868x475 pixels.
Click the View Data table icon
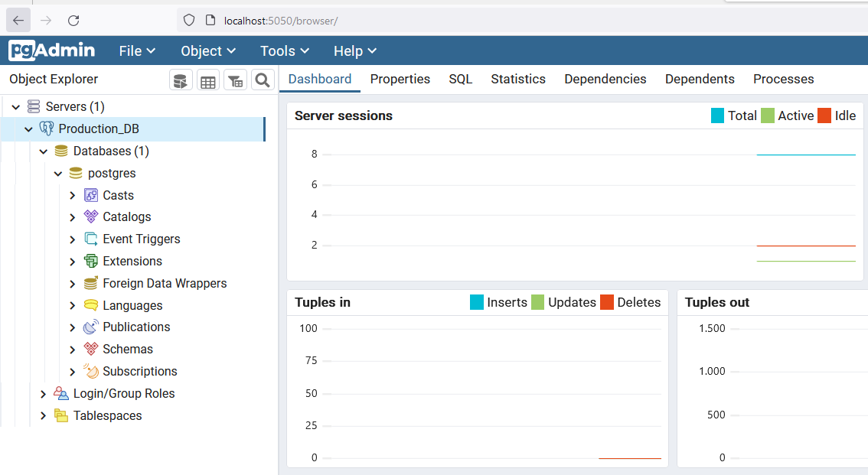coord(207,80)
